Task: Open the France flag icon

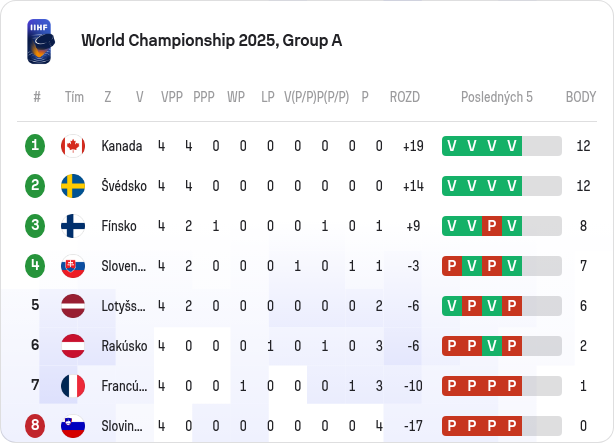Action: click(x=73, y=386)
